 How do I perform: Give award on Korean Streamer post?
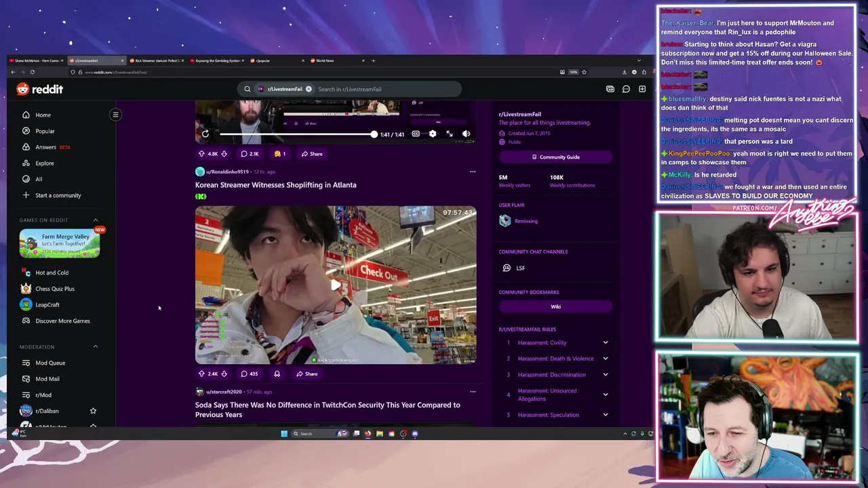point(277,373)
